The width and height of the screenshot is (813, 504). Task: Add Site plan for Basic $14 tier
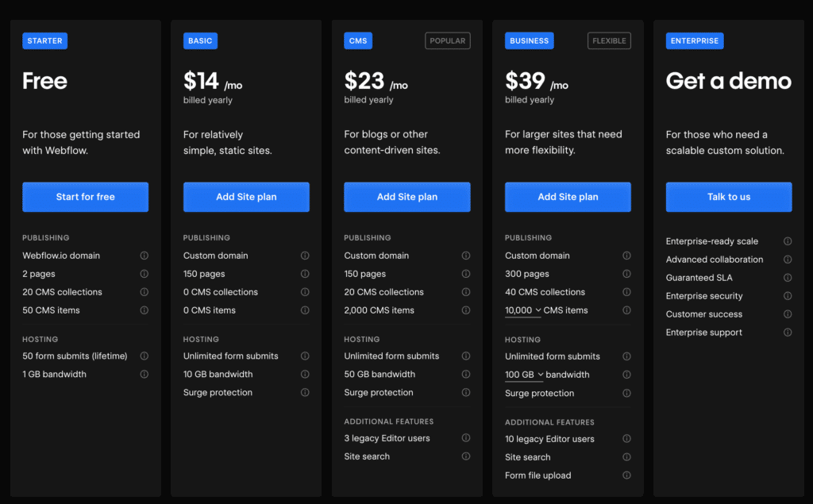pyautogui.click(x=246, y=197)
